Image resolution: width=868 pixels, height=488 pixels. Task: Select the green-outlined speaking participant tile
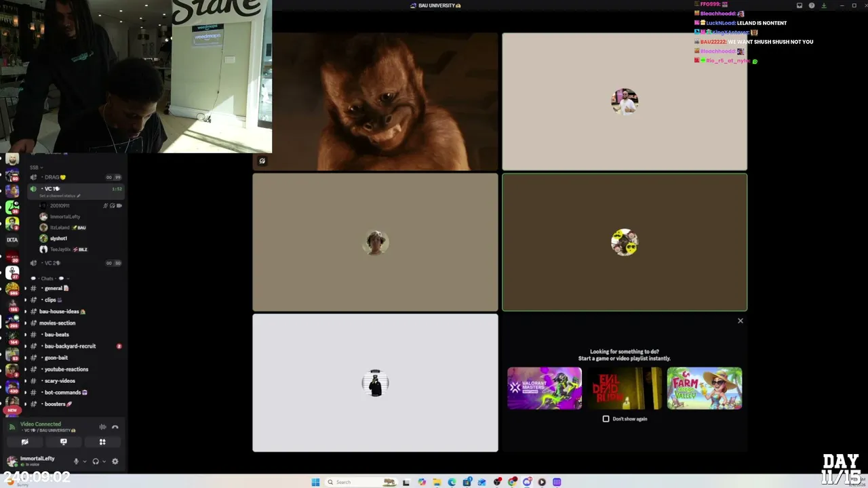coord(625,243)
